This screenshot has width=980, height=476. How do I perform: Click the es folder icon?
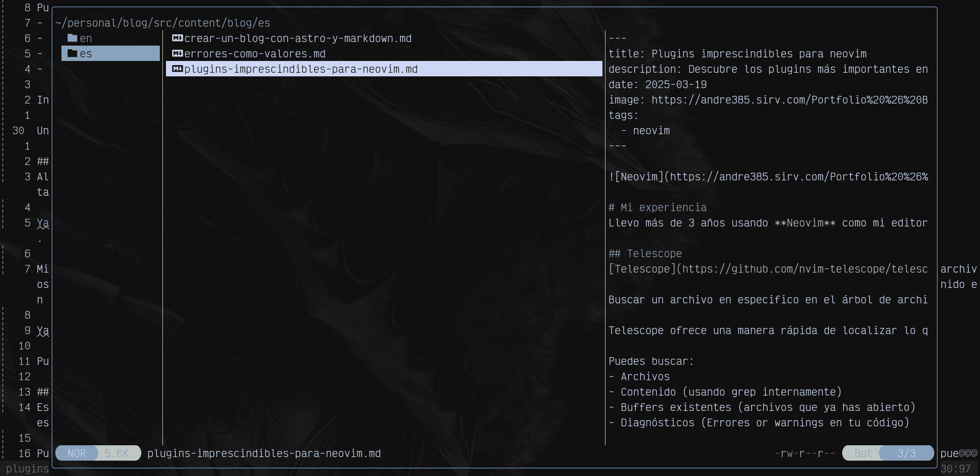[x=72, y=54]
